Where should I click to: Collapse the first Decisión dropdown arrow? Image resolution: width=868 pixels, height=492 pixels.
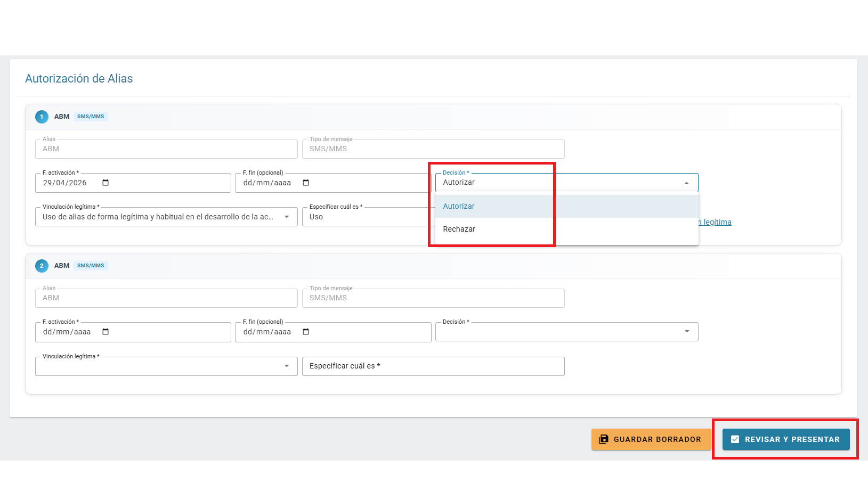click(x=686, y=183)
